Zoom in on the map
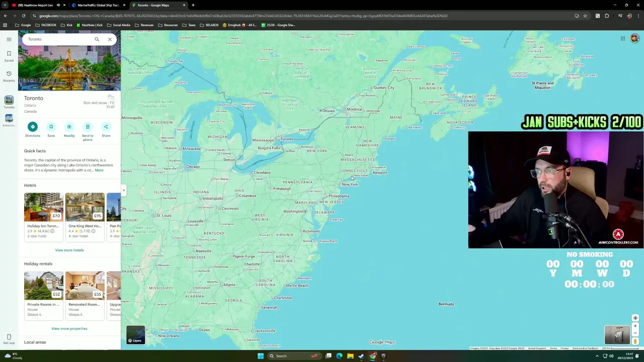 click(635, 326)
